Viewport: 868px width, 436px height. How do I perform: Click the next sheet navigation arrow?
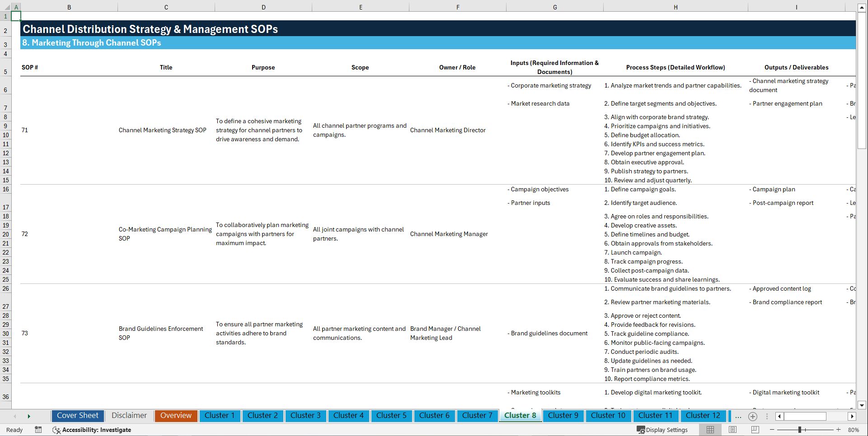29,416
